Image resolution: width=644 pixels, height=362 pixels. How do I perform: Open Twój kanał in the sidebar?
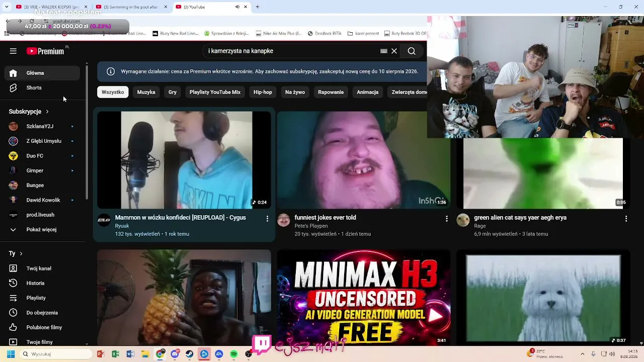[x=42, y=268]
